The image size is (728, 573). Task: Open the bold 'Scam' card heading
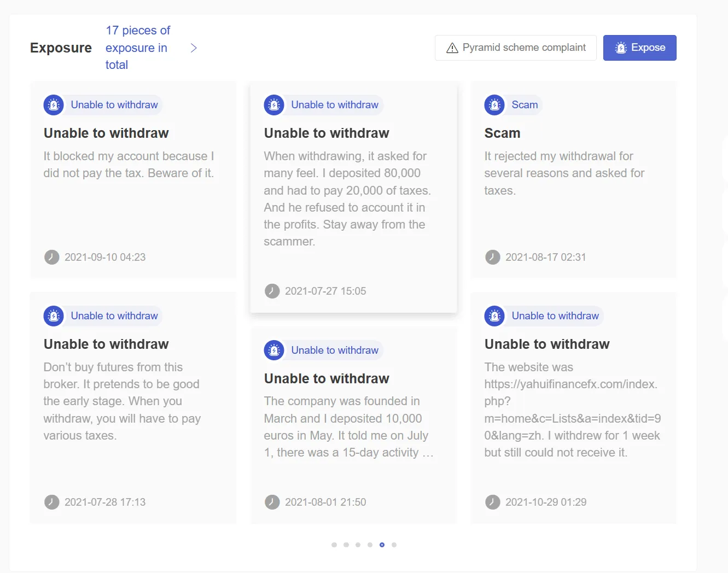(503, 133)
